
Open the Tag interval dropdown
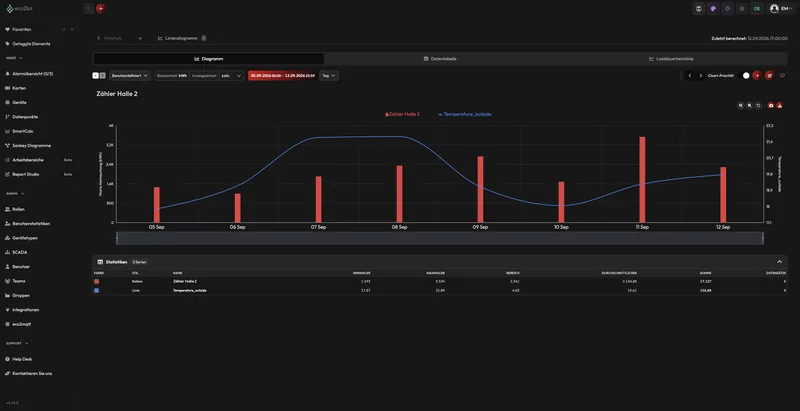pyautogui.click(x=329, y=75)
